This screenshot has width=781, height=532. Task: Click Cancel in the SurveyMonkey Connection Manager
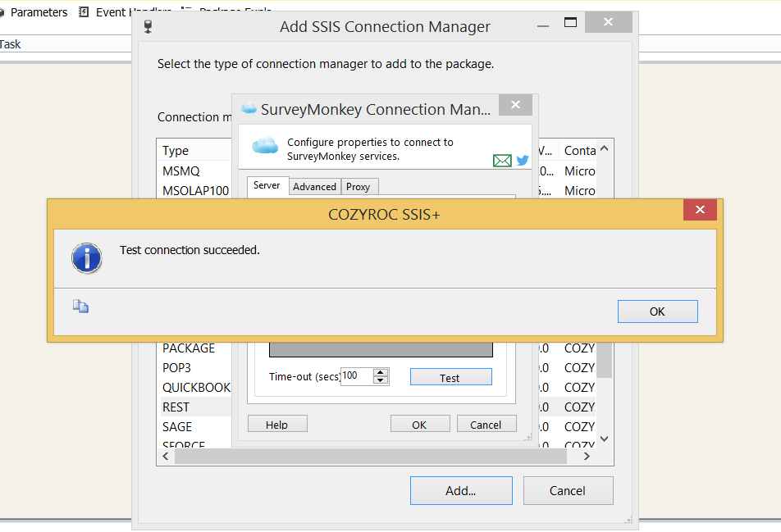[486, 424]
